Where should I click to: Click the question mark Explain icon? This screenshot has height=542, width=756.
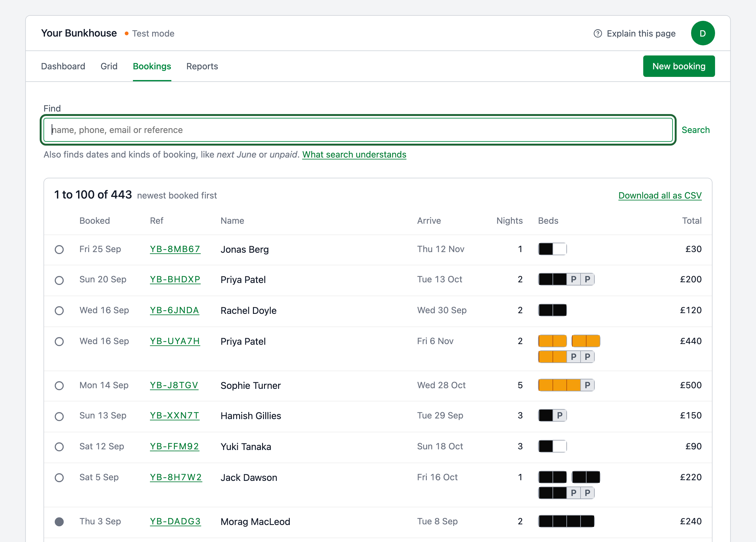click(598, 34)
